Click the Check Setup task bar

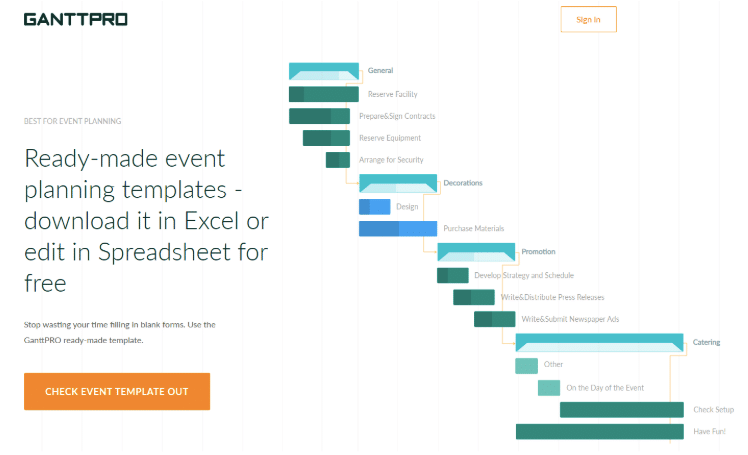(622, 410)
